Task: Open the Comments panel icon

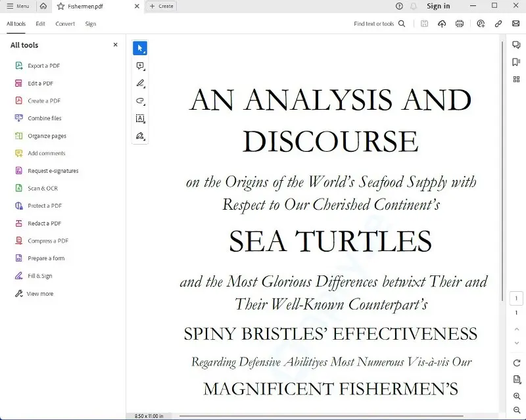Action: (x=516, y=45)
